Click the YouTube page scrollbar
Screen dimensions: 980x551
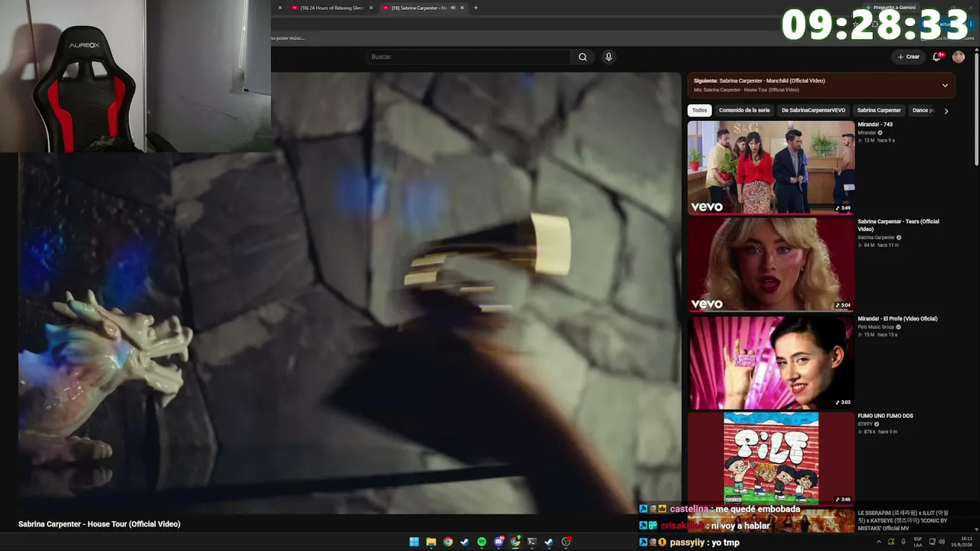click(x=976, y=107)
